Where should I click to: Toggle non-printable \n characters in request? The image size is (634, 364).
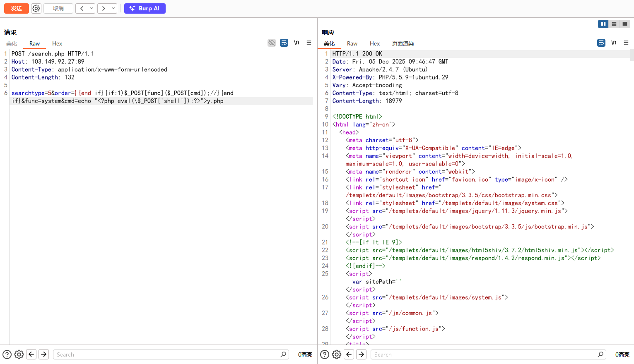tap(297, 43)
